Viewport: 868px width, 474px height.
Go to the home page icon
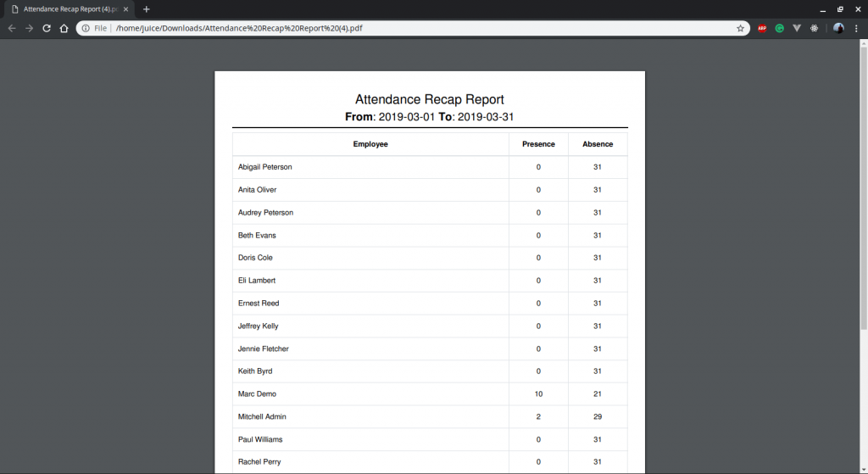tap(64, 28)
